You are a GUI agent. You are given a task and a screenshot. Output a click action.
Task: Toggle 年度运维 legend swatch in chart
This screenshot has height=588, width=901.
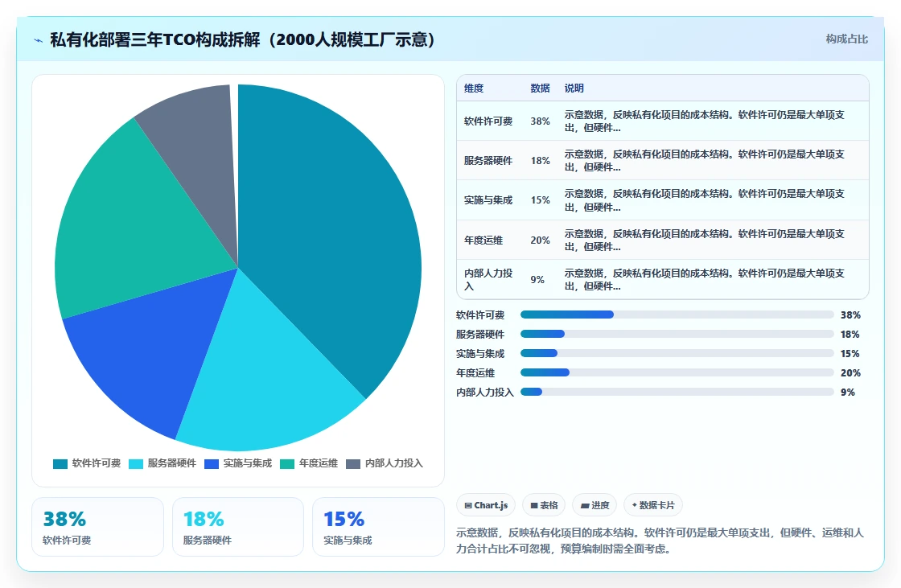[287, 464]
